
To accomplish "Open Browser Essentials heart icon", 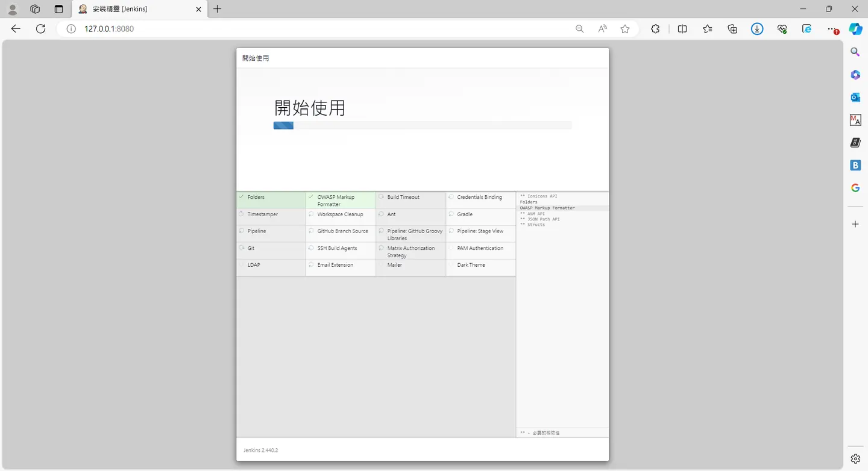I will pos(782,28).
